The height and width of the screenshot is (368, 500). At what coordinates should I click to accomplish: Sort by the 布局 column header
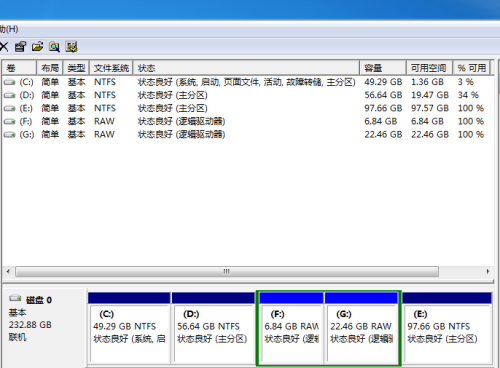click(50, 68)
